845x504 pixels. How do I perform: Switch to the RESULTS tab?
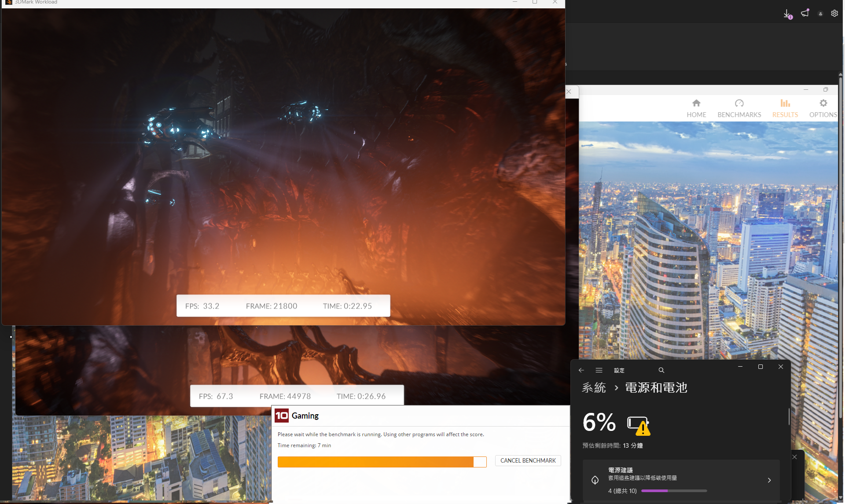(785, 108)
